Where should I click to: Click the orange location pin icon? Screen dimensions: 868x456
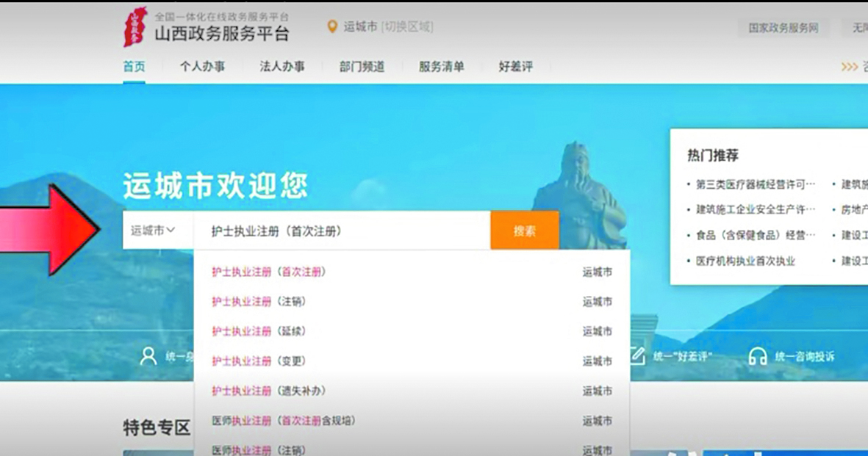pyautogui.click(x=332, y=27)
